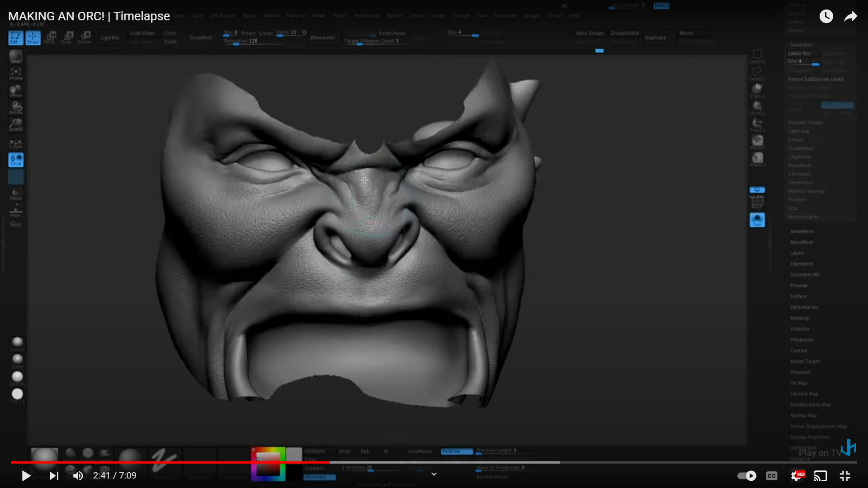868x488 pixels.
Task: Expand chapters chevron near progress bar
Action: pyautogui.click(x=434, y=474)
